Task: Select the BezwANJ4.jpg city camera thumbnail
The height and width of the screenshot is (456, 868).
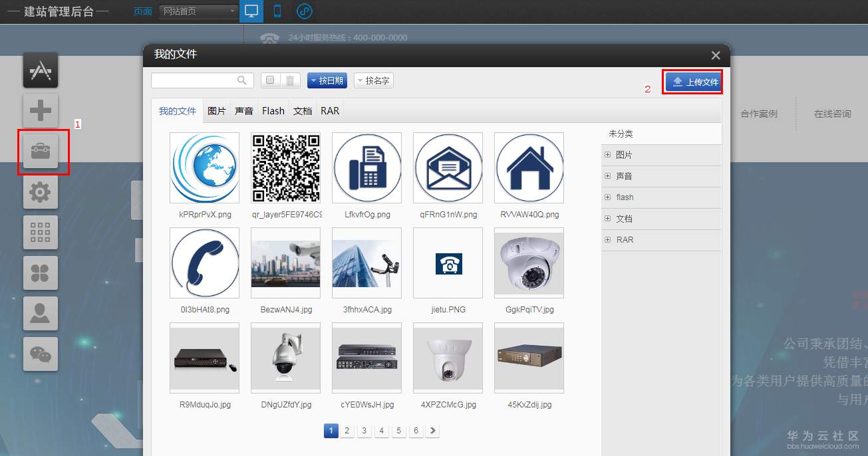Action: click(x=285, y=263)
